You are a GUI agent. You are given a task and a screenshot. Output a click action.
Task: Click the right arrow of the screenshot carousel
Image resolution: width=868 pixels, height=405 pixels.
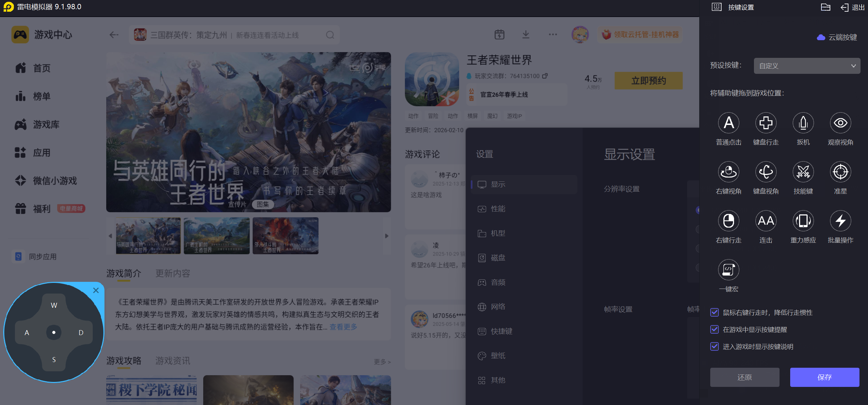coord(387,236)
